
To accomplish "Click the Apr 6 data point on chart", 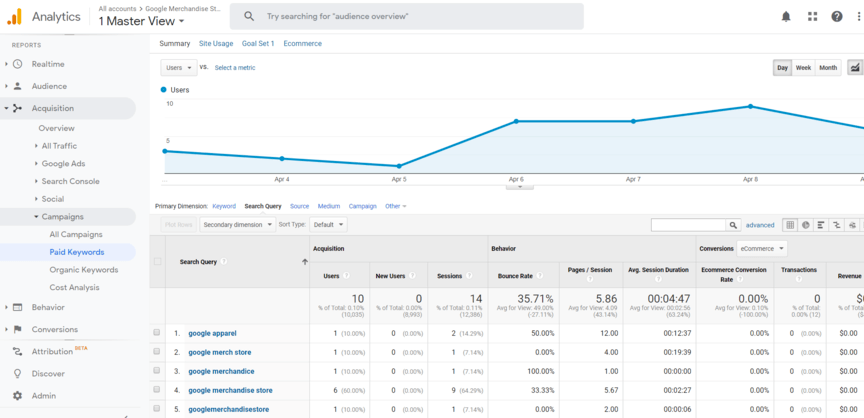I will [x=516, y=121].
